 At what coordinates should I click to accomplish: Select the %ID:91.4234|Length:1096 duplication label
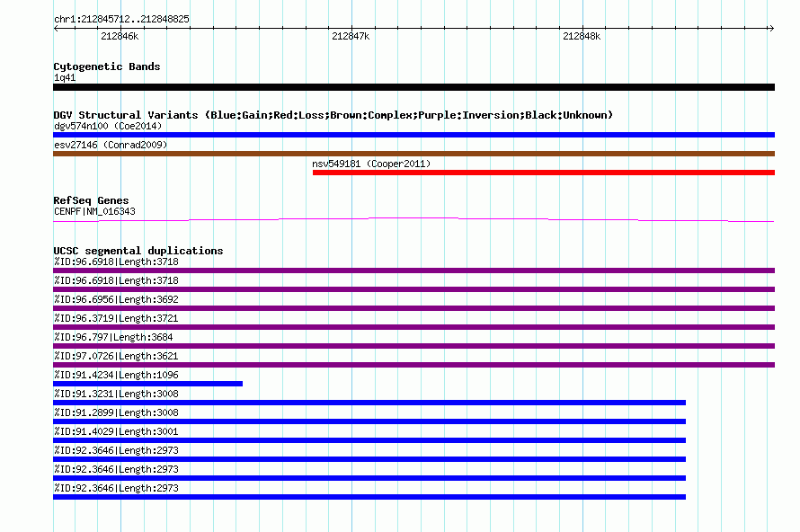click(116, 375)
